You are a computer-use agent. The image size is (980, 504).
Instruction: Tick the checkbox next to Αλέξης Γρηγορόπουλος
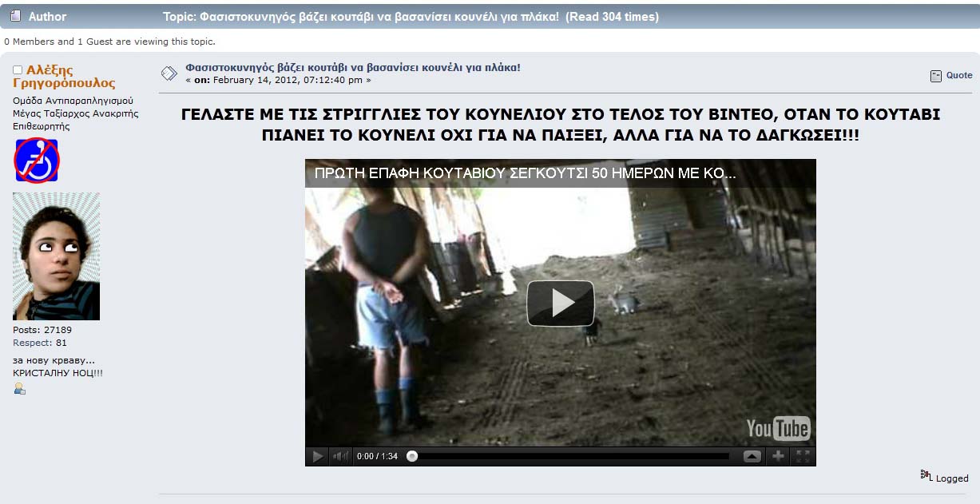(18, 70)
